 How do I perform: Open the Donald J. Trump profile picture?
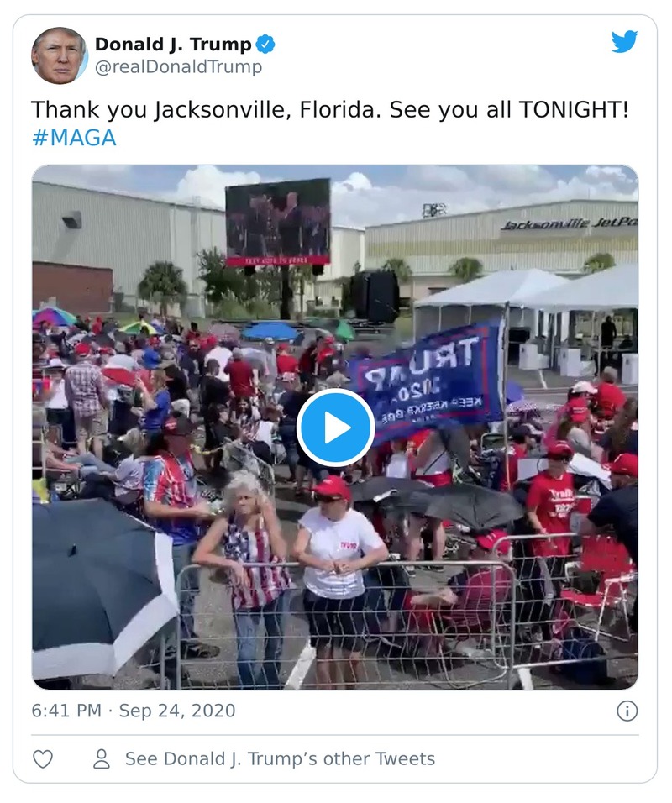[59, 55]
